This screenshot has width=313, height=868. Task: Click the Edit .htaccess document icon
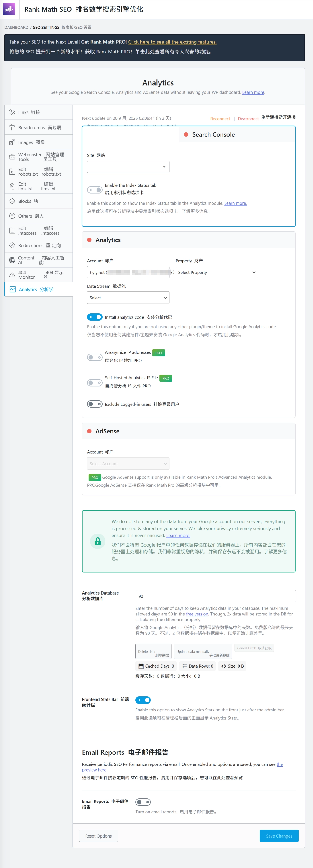point(12,230)
